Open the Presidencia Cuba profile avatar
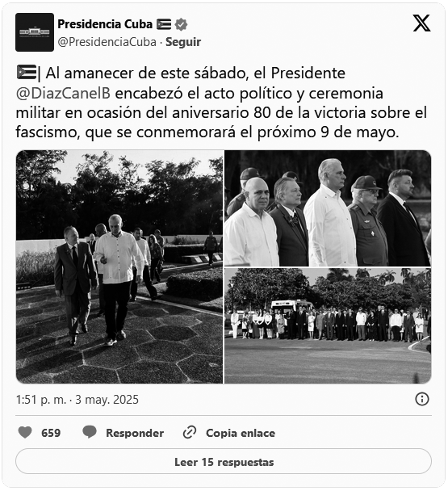This screenshot has height=491, width=448. [x=35, y=32]
